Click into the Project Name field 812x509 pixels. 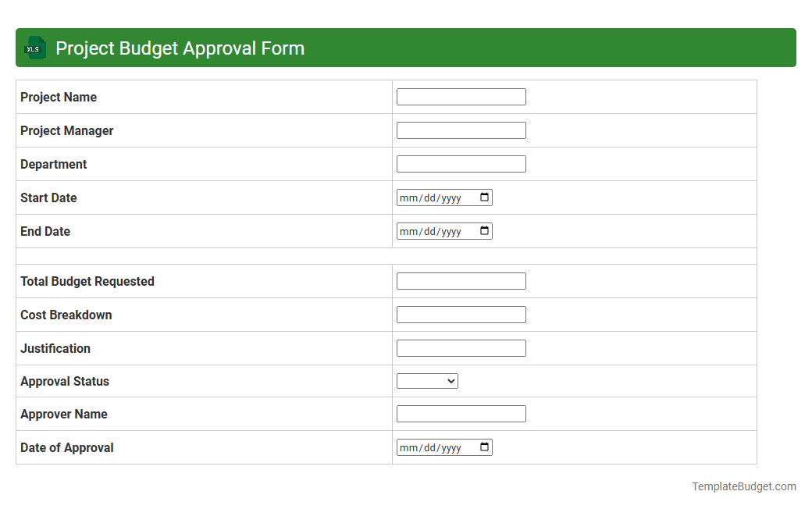461,97
